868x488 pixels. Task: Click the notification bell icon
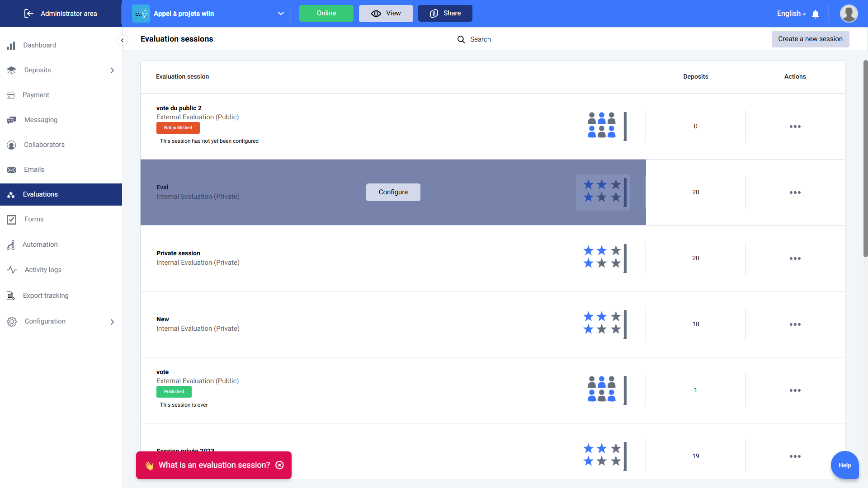[816, 14]
